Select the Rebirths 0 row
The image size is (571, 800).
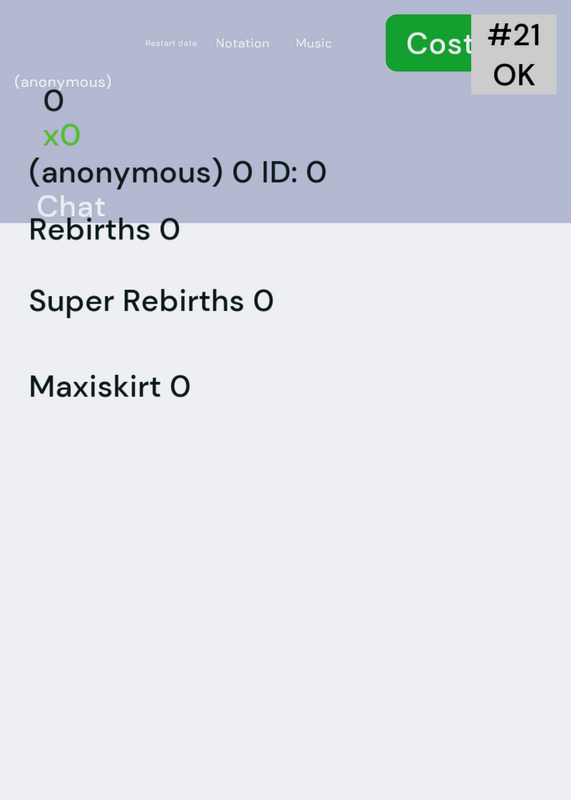coord(105,230)
